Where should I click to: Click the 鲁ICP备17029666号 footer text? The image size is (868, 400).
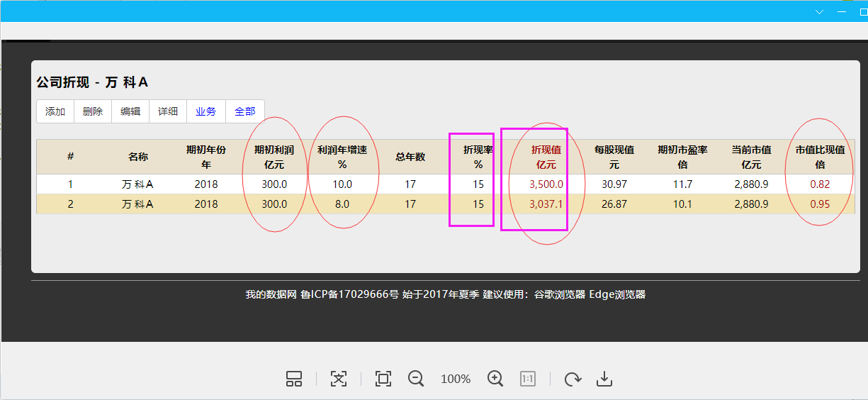[349, 295]
